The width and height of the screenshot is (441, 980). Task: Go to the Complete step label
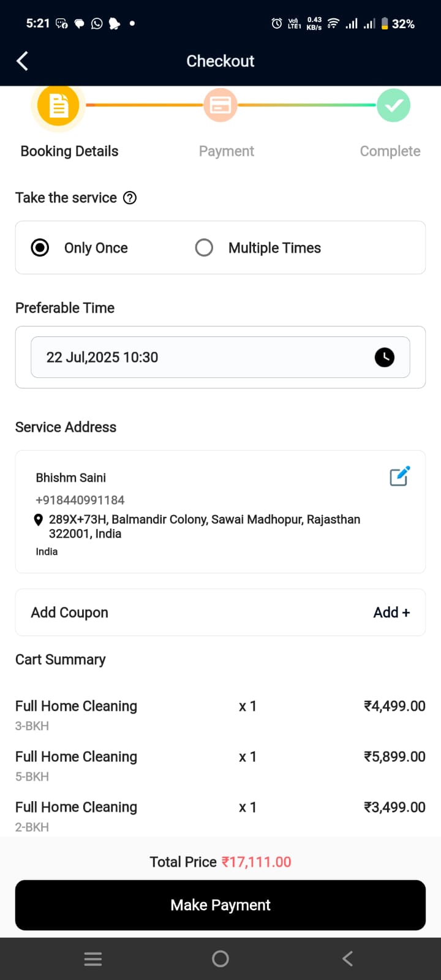(x=390, y=151)
